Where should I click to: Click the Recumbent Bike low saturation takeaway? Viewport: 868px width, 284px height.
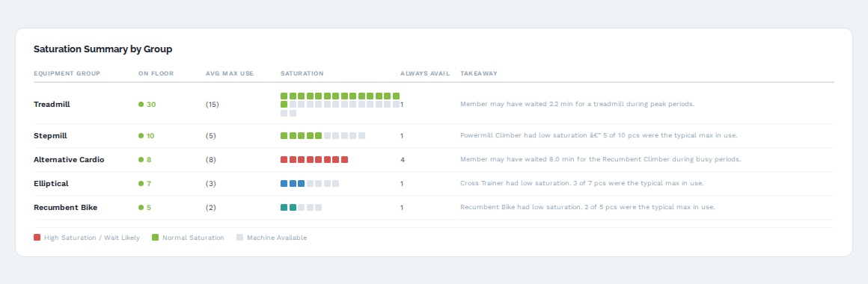pos(588,207)
